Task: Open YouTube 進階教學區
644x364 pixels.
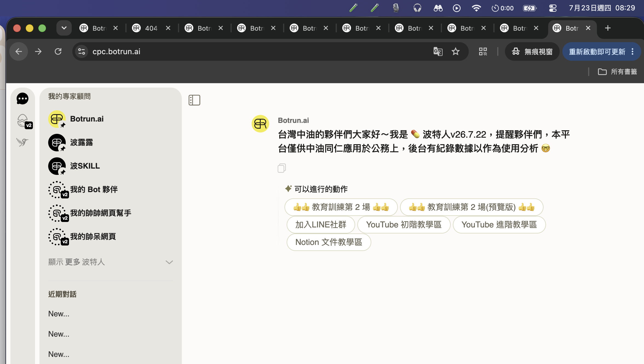Action: [499, 225]
